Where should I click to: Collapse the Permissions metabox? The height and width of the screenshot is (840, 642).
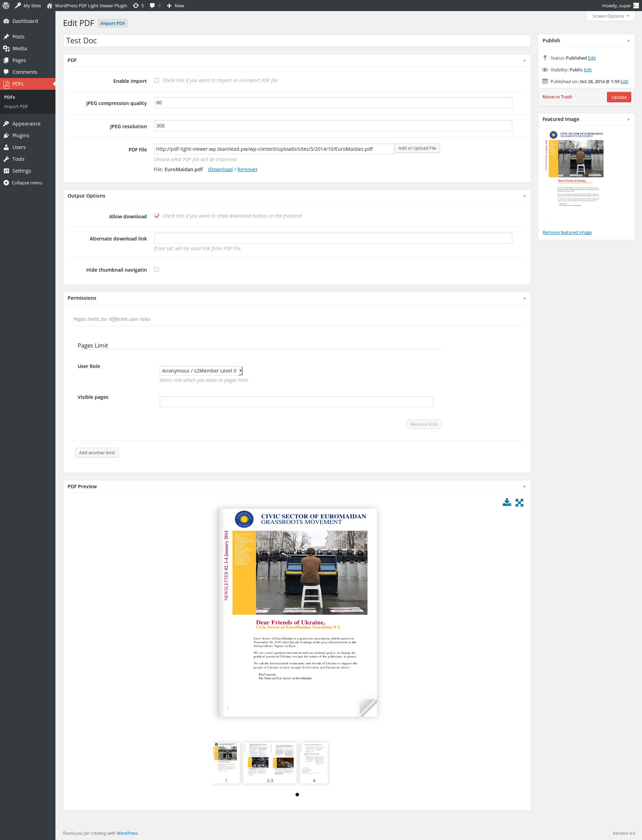click(524, 298)
